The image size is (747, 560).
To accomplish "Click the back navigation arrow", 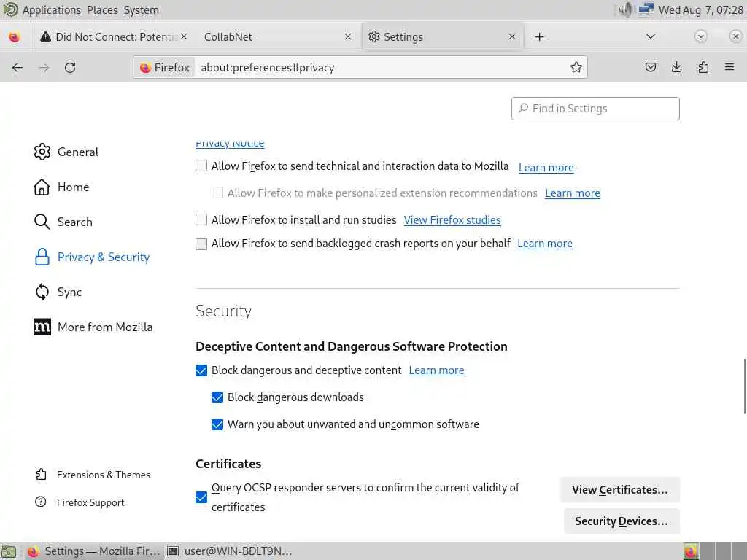I will [x=18, y=68].
